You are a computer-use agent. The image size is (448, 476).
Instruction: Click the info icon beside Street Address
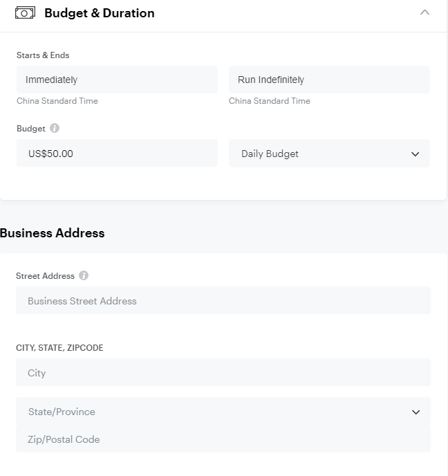click(x=84, y=275)
